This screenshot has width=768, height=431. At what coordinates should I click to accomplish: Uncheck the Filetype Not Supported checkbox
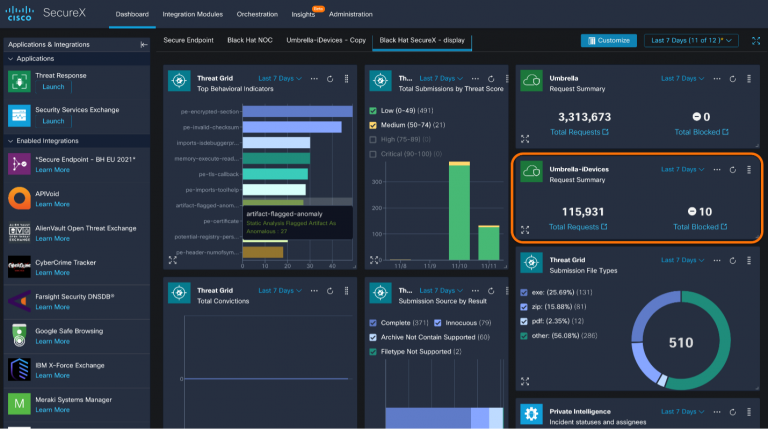(373, 352)
